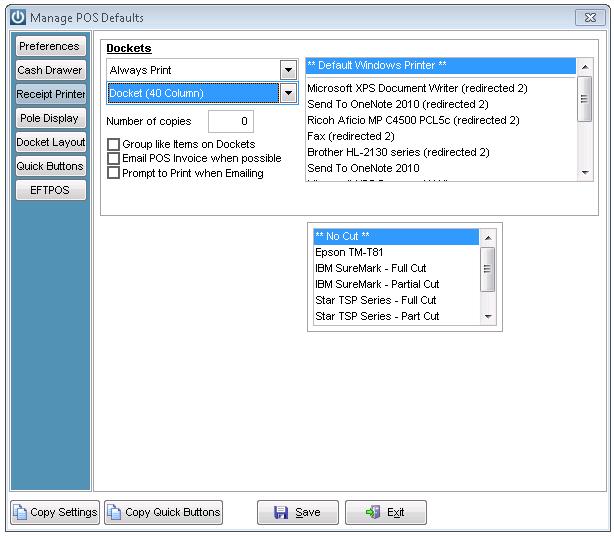Expand the Always Print dropdown
Image resolution: width=614 pixels, height=536 pixels.
pos(289,70)
